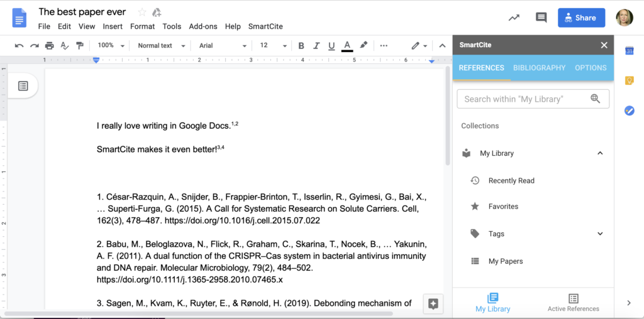The image size is (644, 319).
Task: Click the right indent marker on the ruler
Action: (x=431, y=61)
